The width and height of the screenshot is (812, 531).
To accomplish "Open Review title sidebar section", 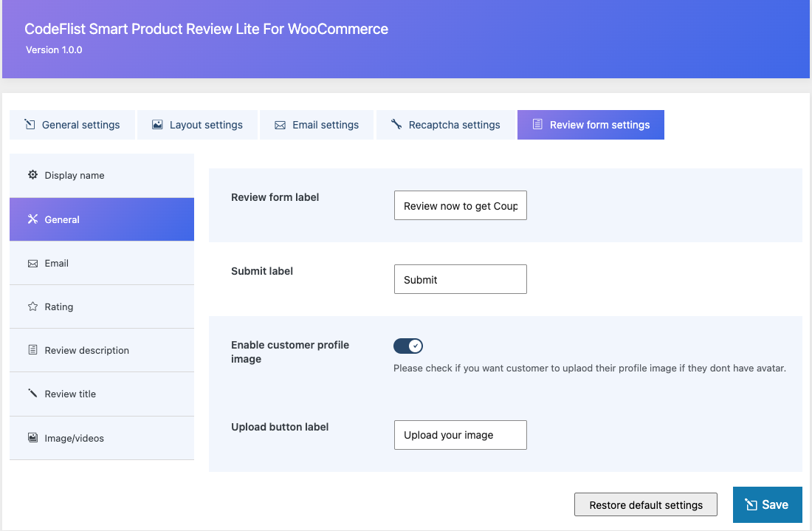I will [x=102, y=394].
